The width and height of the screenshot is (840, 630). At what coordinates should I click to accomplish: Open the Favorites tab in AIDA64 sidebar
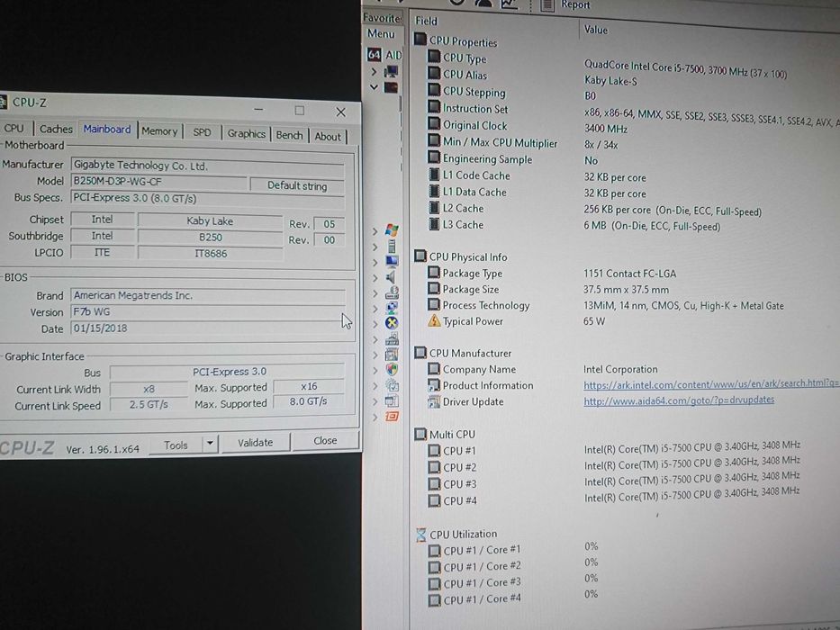[x=383, y=18]
